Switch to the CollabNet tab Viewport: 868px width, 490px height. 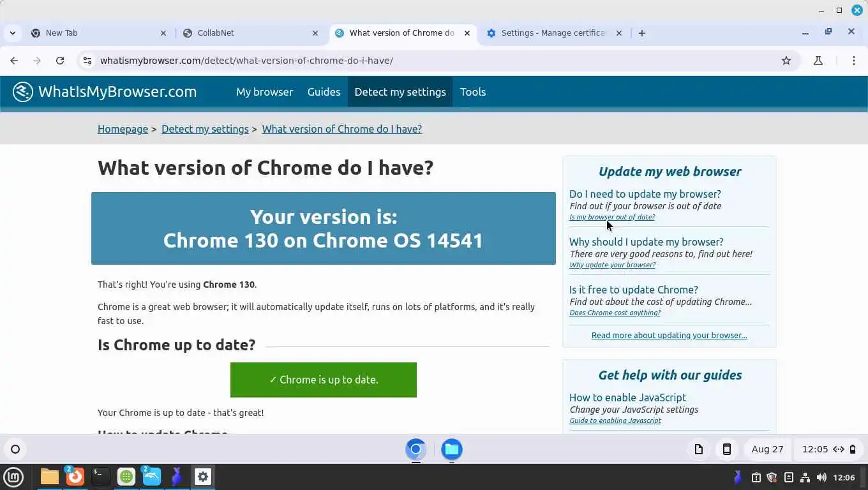(251, 33)
